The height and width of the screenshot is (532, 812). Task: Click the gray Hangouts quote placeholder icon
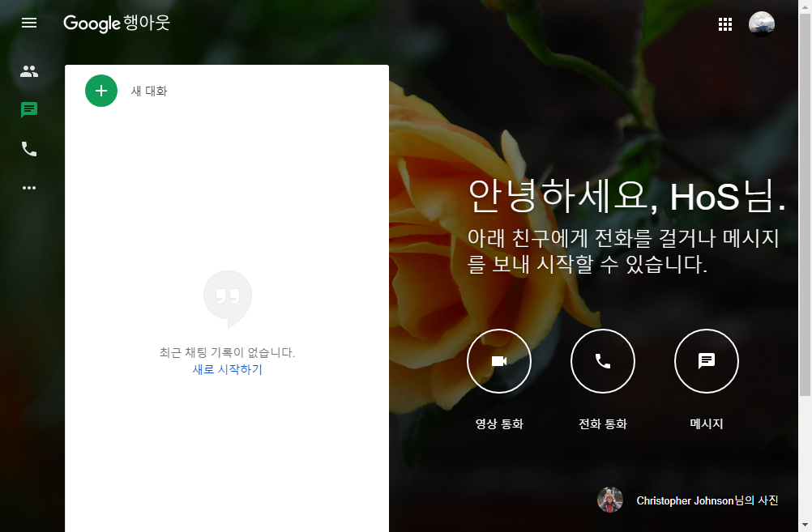228,299
